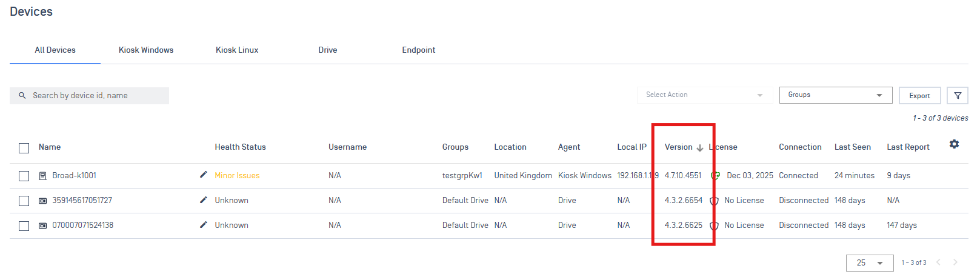Click edit pencil for device 070007071524138
980x274 pixels.
[x=204, y=224]
